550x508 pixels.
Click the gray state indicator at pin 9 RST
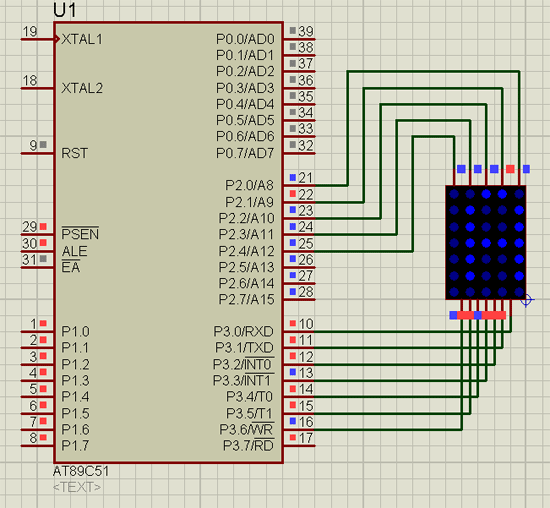[43, 145]
